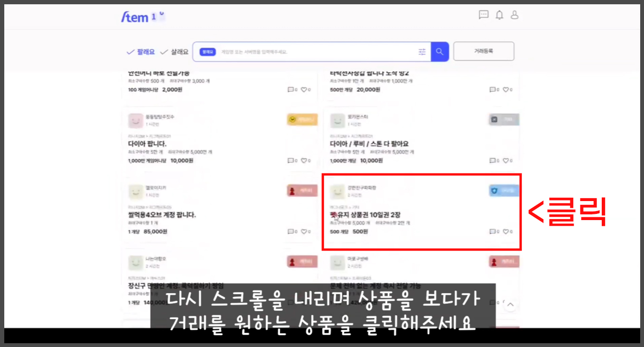Click comment icon on 상품권 10일권 card
Viewport: 644px width, 347px height.
492,232
